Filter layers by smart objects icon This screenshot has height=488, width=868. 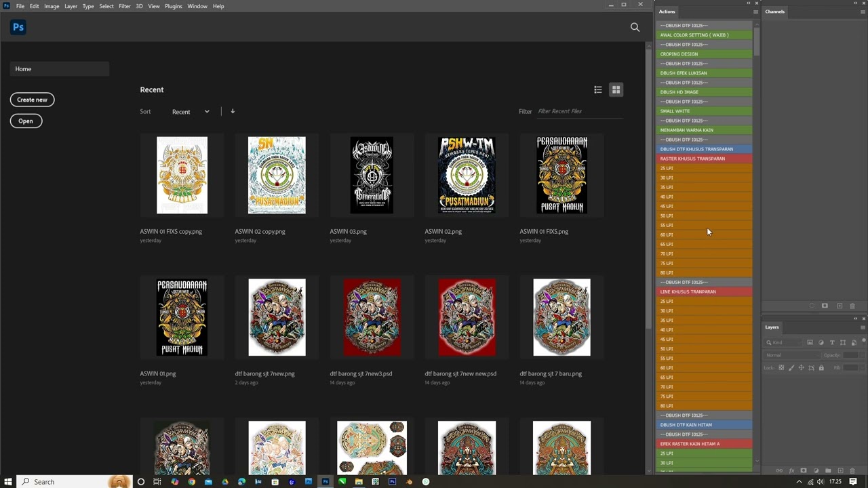point(854,342)
